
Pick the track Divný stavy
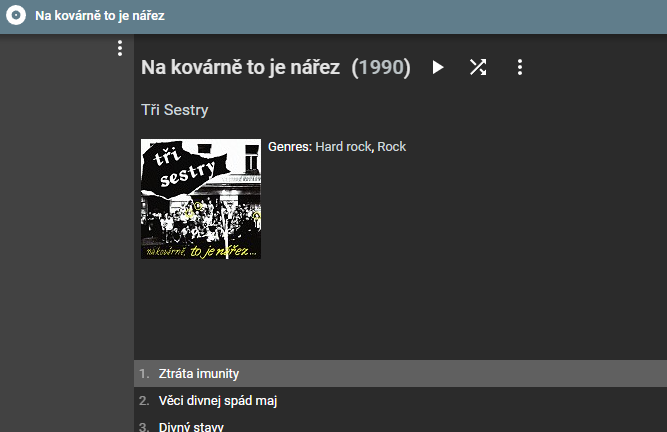coord(191,427)
